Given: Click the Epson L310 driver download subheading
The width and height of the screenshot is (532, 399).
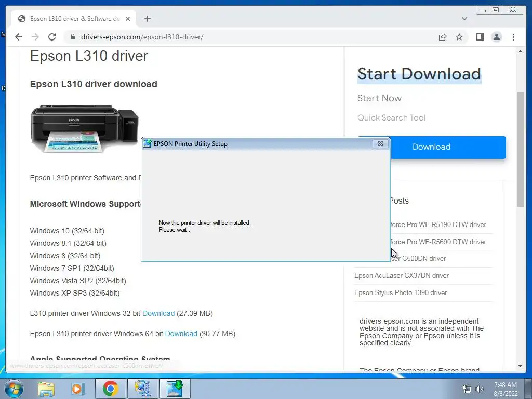Looking at the screenshot, I should (x=94, y=84).
